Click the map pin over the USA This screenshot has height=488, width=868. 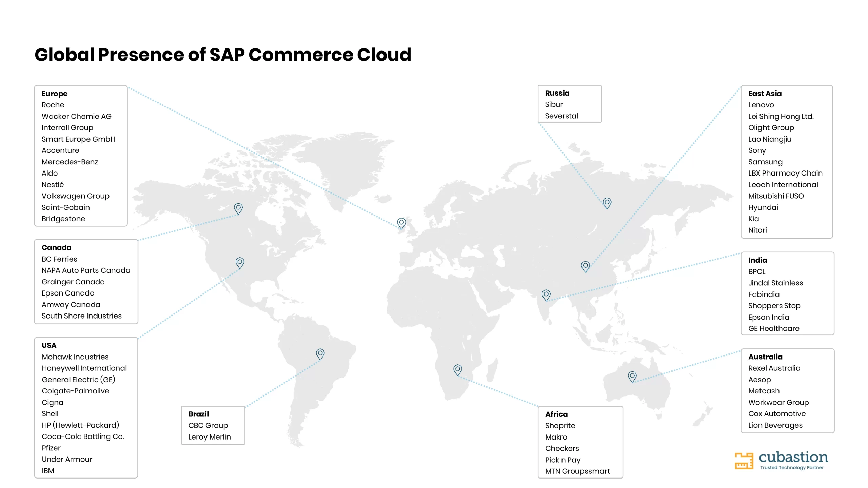(x=240, y=263)
